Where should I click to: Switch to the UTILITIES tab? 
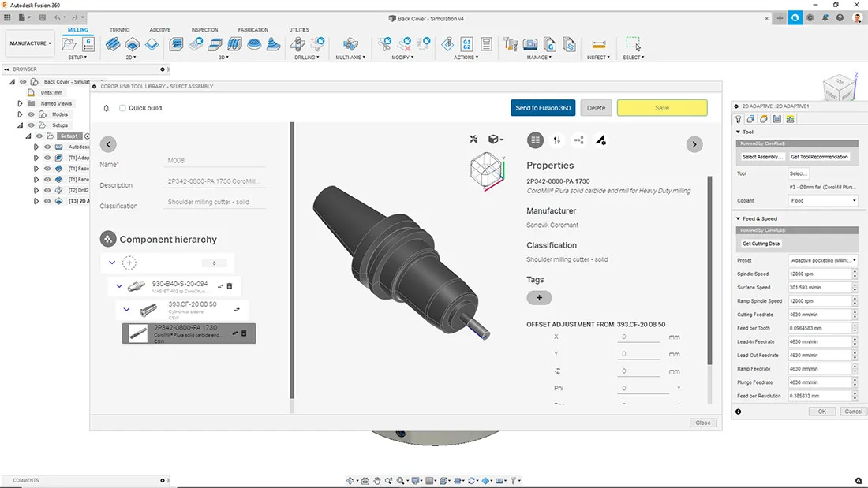pos(299,30)
